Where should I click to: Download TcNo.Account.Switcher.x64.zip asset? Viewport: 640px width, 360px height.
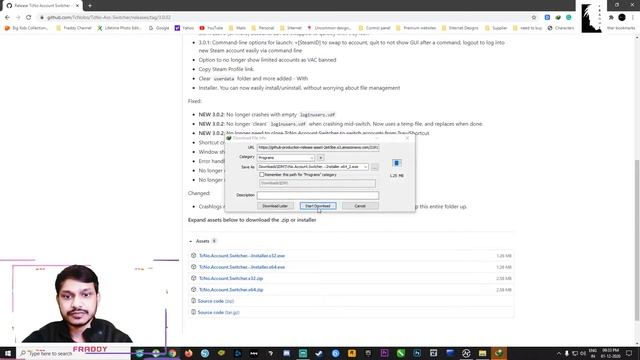(231, 290)
